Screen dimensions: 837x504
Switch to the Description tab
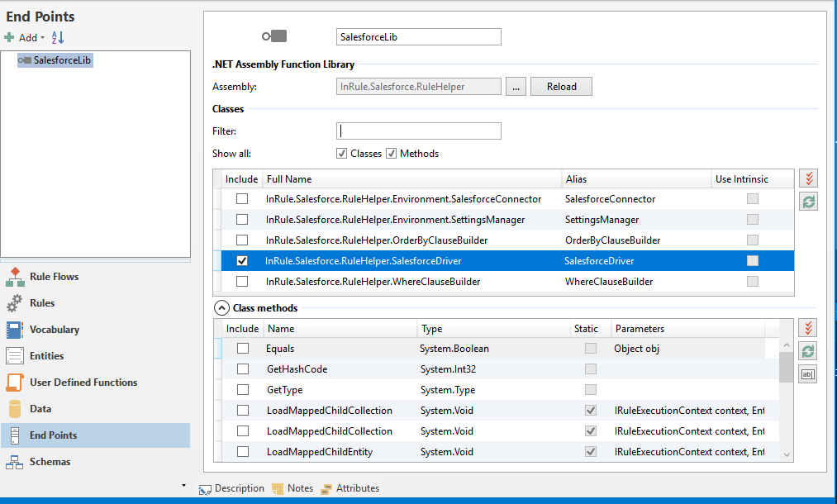tap(231, 488)
